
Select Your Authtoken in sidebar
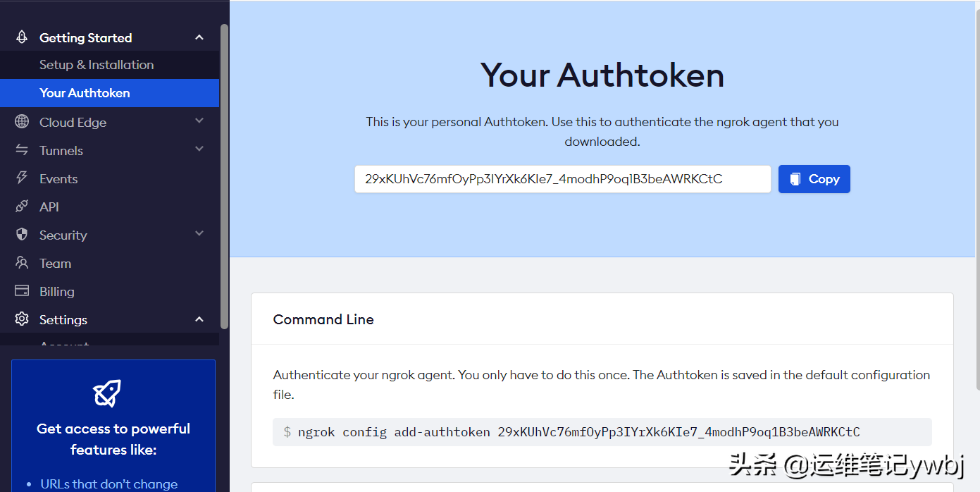[85, 93]
